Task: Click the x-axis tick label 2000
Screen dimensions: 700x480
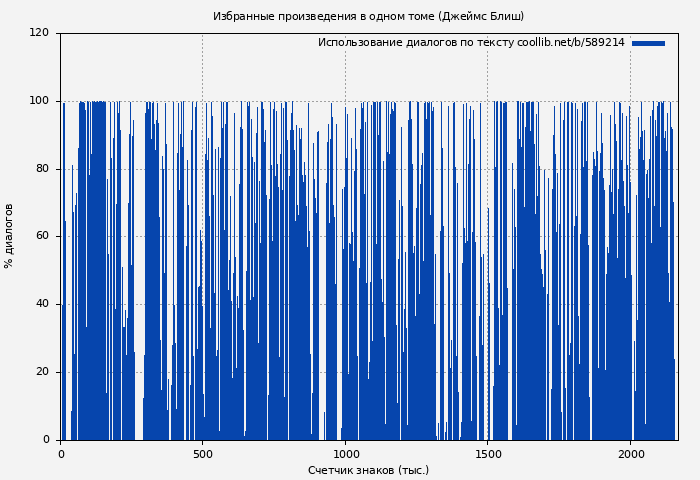Action: (630, 454)
